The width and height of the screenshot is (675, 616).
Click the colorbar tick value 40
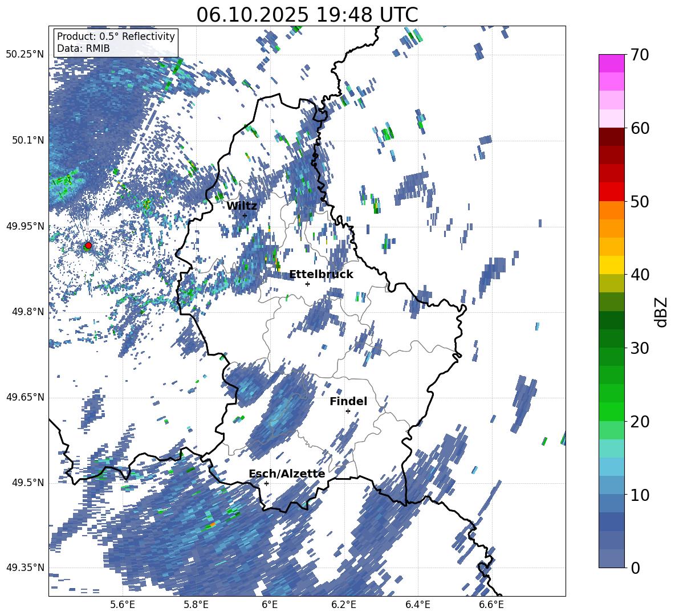[640, 275]
